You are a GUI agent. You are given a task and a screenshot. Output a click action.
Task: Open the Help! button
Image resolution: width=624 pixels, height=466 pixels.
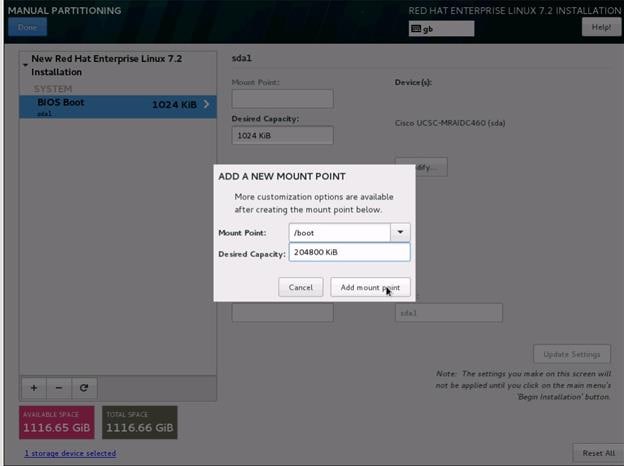(x=601, y=27)
